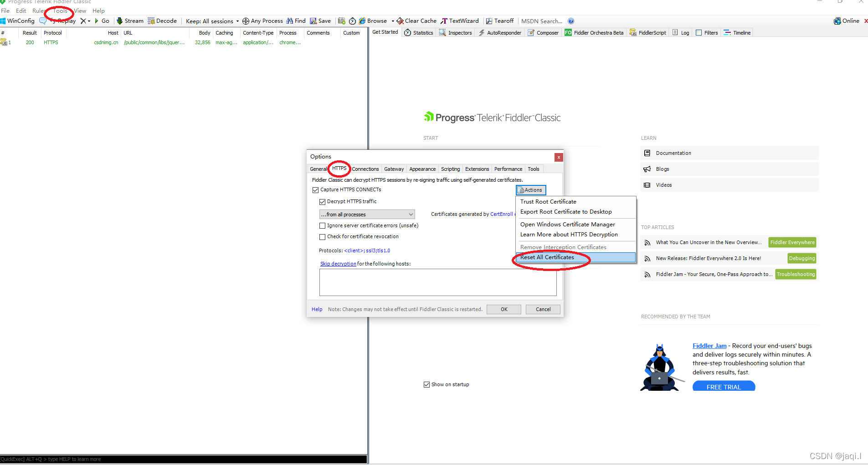This screenshot has width=868, height=465.
Task: Toggle Decrypt HTTPS traffic checkbox
Action: [322, 202]
